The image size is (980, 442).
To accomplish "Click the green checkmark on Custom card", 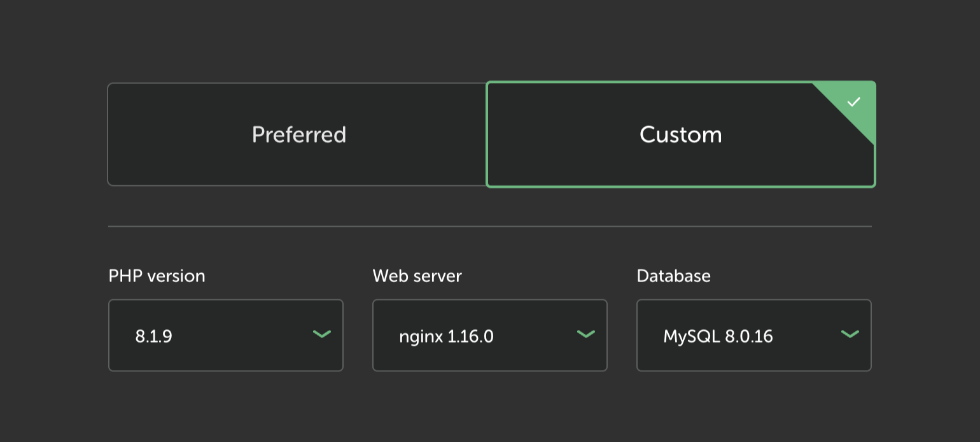I will click(853, 102).
